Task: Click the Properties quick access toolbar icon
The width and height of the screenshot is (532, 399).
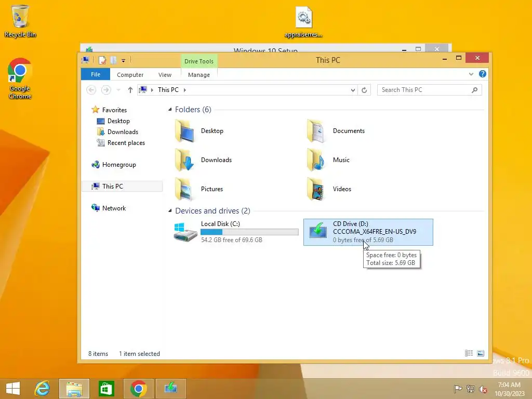Action: coord(102,60)
